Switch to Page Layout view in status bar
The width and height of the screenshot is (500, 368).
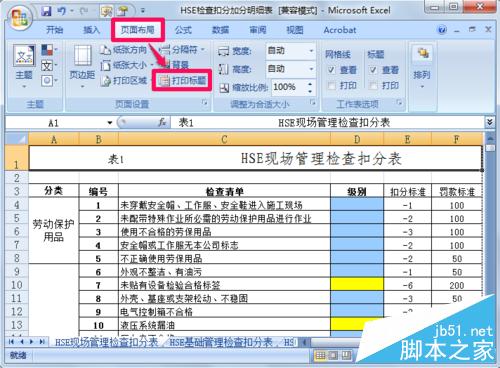click(x=333, y=355)
